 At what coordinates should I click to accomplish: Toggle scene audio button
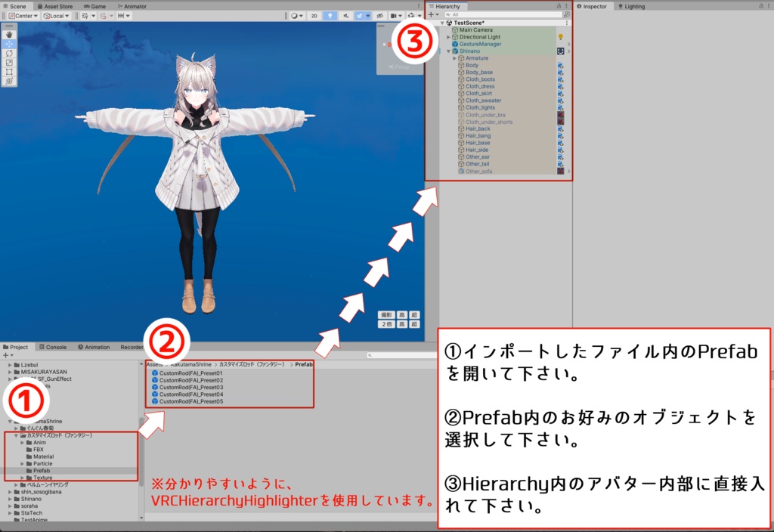(x=345, y=16)
